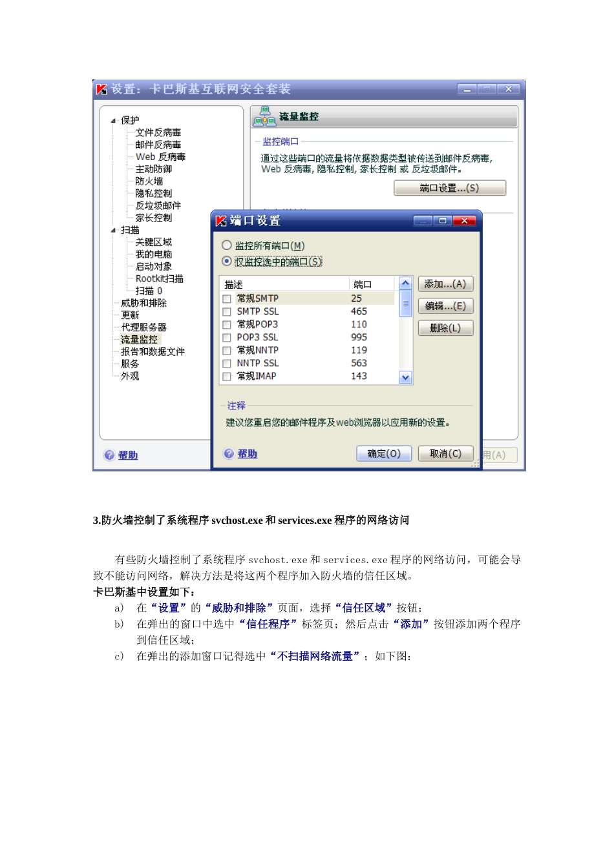Select 流量监控 in the settings tree
Screen dimensions: 614x868
(x=140, y=340)
